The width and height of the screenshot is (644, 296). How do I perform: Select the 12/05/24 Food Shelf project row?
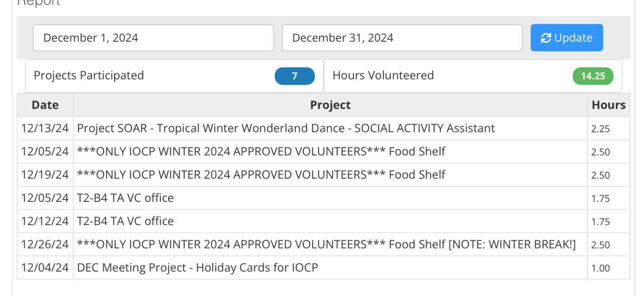pyautogui.click(x=261, y=152)
